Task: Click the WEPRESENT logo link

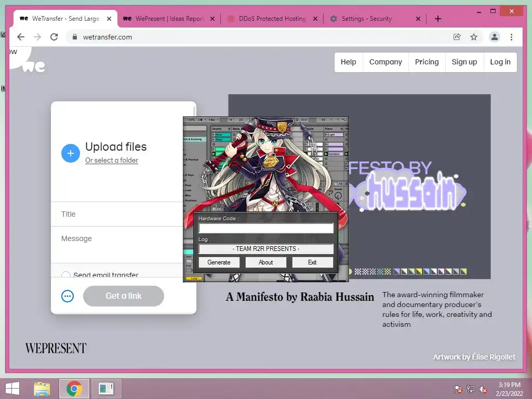Action: coord(56,348)
